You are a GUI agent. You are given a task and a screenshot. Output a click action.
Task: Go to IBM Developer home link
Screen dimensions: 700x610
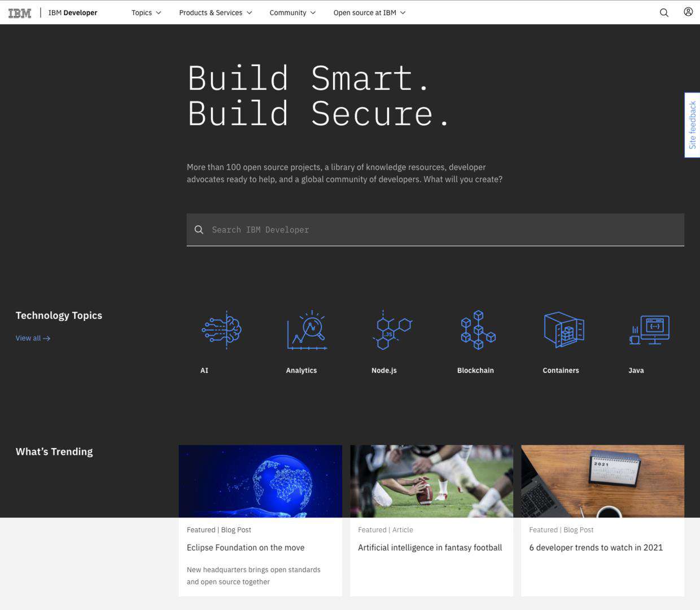tap(73, 12)
